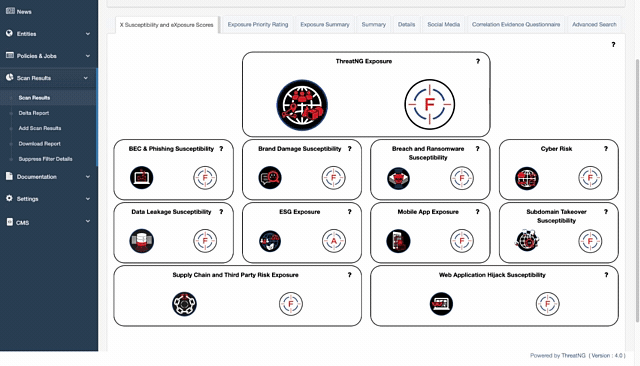Open Delta Report in sidebar
The width and height of the screenshot is (640, 366).
(x=34, y=113)
